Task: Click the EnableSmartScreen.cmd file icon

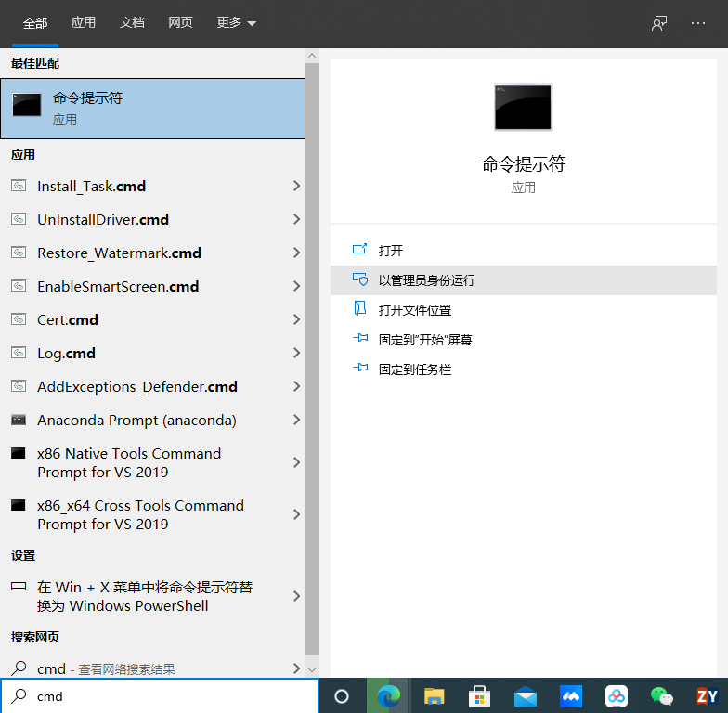Action: pyautogui.click(x=19, y=286)
